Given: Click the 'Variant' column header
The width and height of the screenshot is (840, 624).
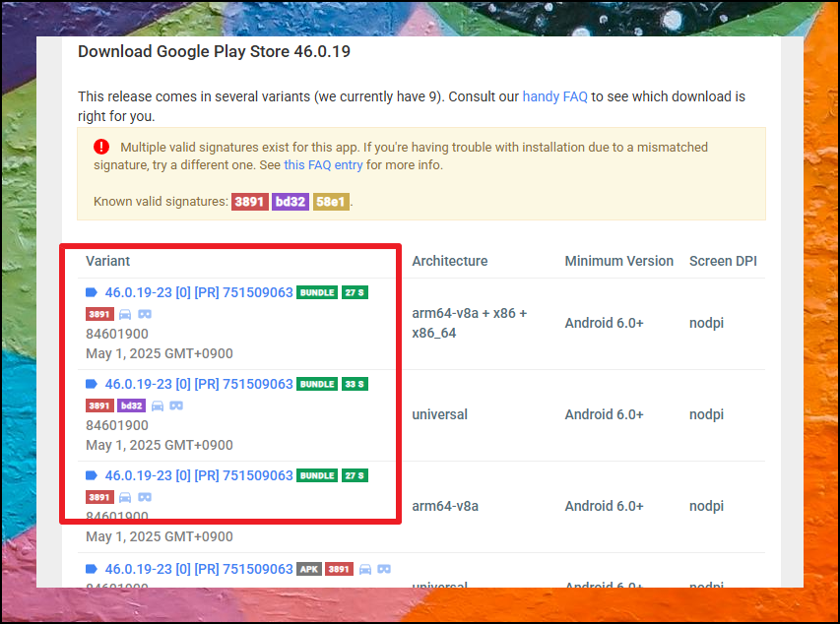Looking at the screenshot, I should tap(107, 261).
